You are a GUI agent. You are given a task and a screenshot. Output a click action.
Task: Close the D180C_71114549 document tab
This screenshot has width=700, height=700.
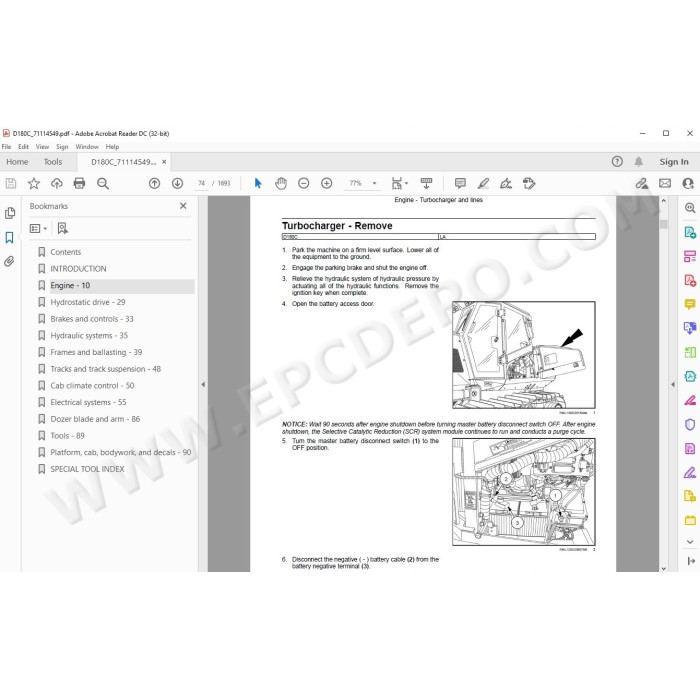pyautogui.click(x=164, y=162)
